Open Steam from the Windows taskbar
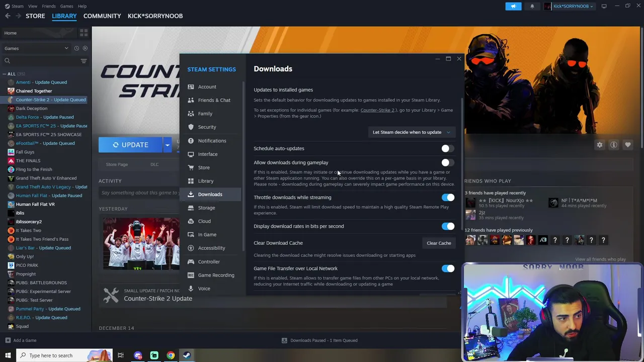The height and width of the screenshot is (362, 644). 187,355
